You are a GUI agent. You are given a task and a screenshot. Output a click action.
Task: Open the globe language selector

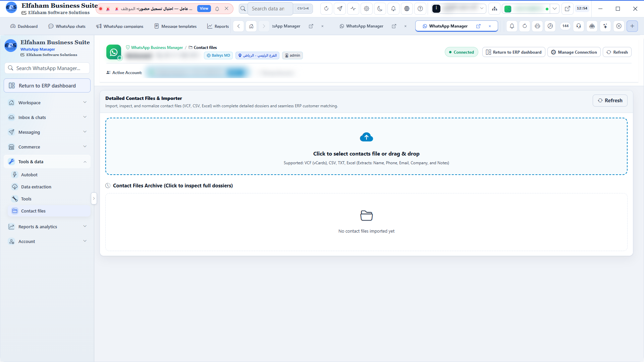(x=407, y=9)
